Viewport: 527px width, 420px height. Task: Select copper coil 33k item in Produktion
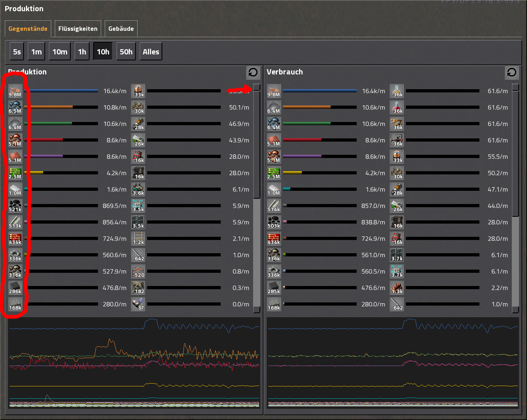[x=138, y=91]
